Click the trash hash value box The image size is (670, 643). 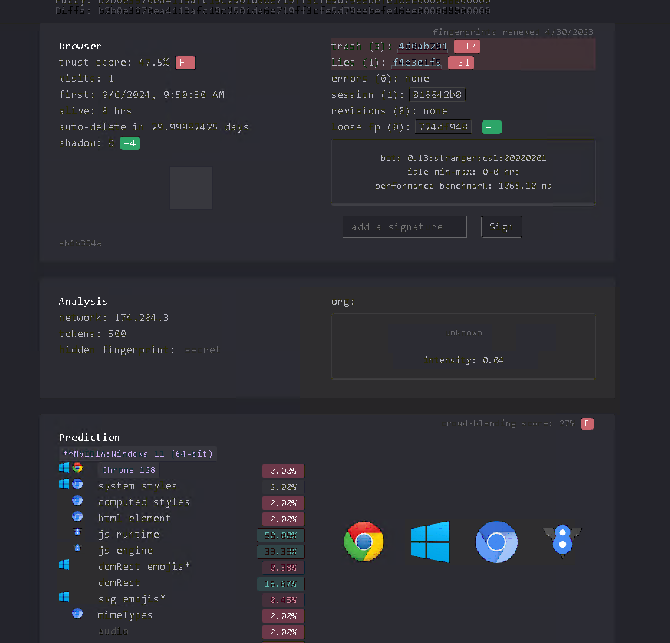(x=422, y=46)
